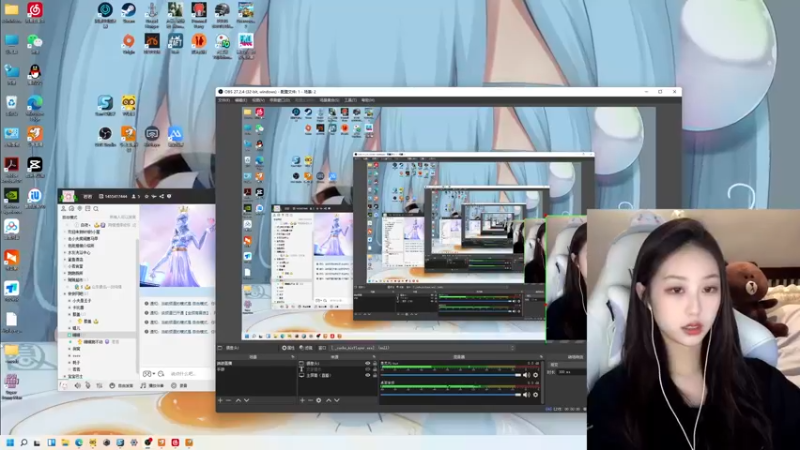The image size is (800, 450).
Task: Open File Explorer from the taskbar
Action: click(x=65, y=442)
